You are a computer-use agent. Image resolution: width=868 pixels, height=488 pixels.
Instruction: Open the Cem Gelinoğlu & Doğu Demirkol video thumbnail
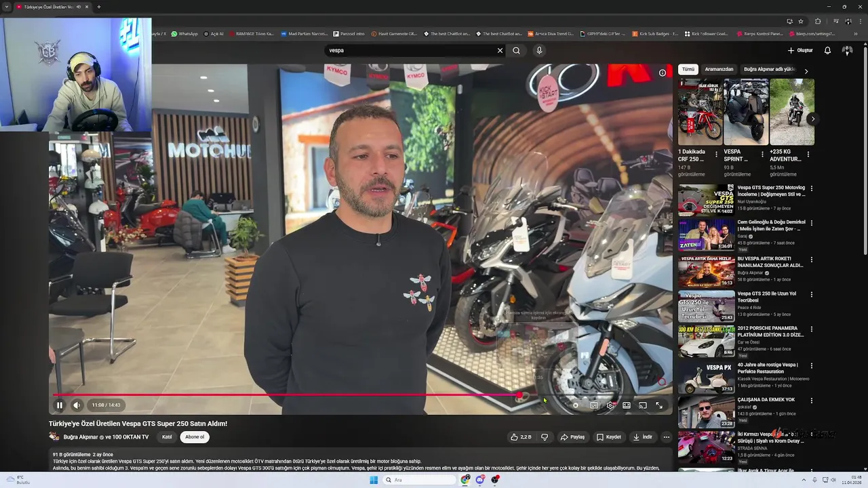[706, 235]
